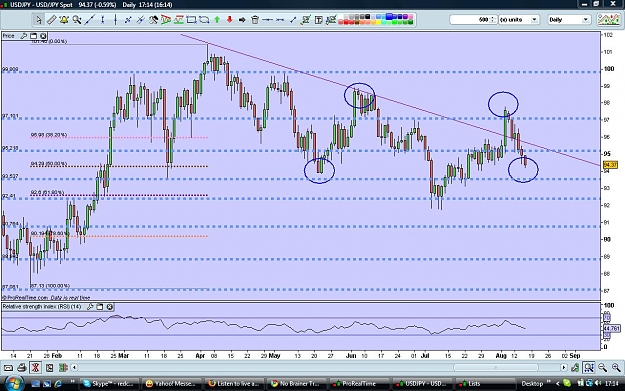625x391 pixels.
Task: Switch to ProRealTime taskbar button
Action: (359, 383)
